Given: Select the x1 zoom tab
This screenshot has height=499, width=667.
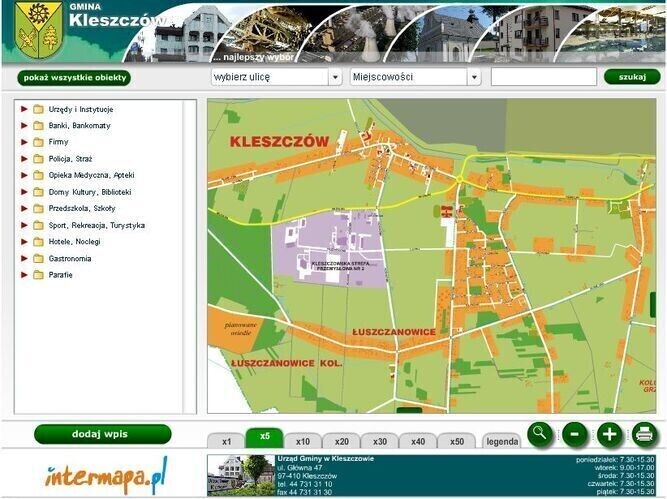Looking at the screenshot, I should pos(226,441).
